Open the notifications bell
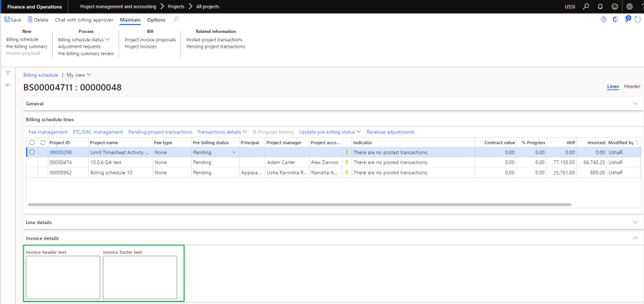The image size is (644, 304). (600, 6)
